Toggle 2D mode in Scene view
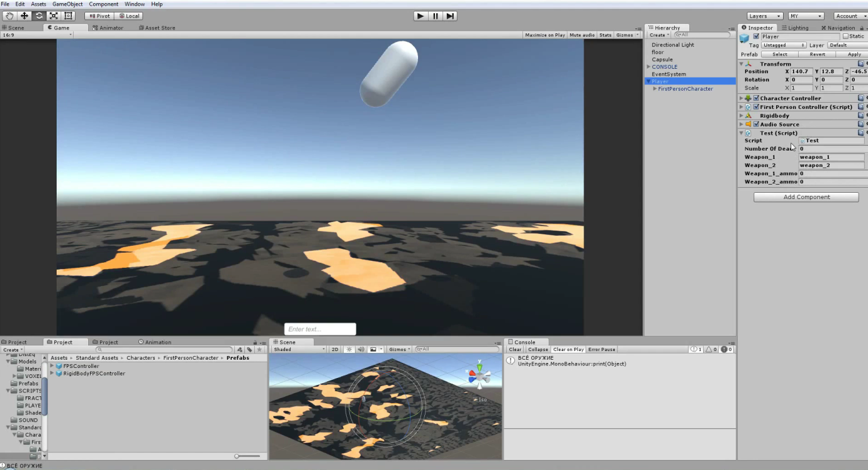The width and height of the screenshot is (868, 470). (x=335, y=349)
